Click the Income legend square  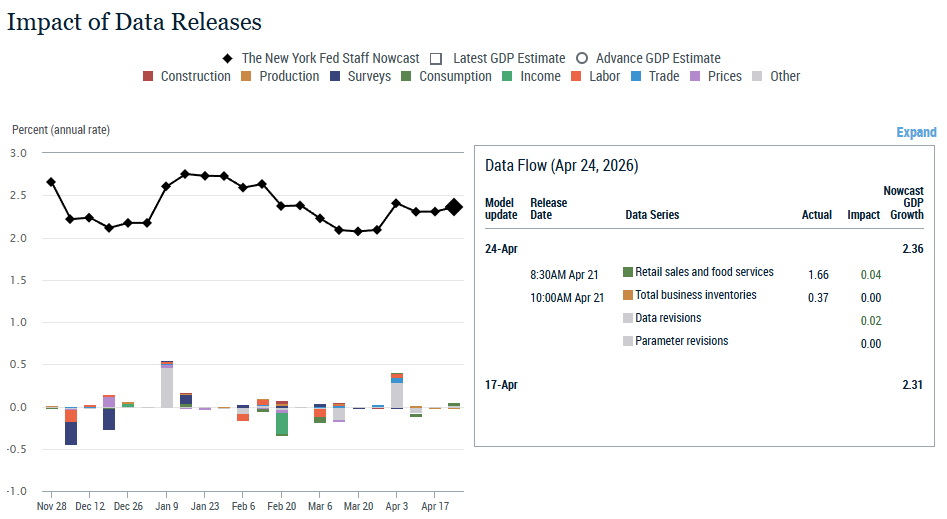(508, 77)
